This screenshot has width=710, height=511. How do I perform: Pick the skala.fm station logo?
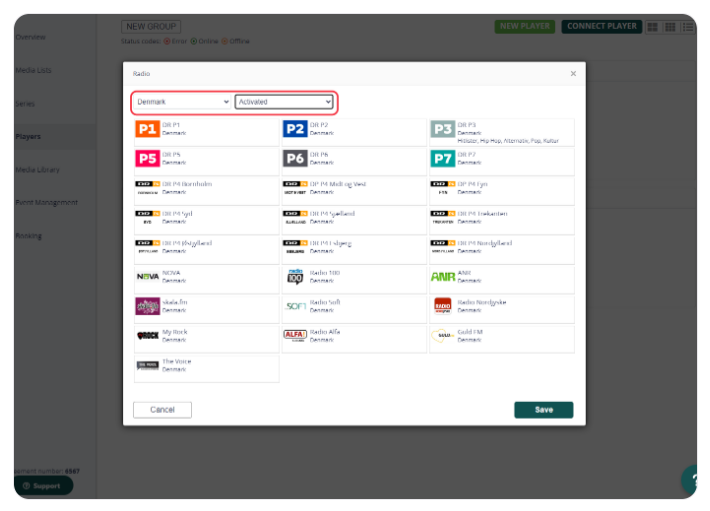point(148,306)
